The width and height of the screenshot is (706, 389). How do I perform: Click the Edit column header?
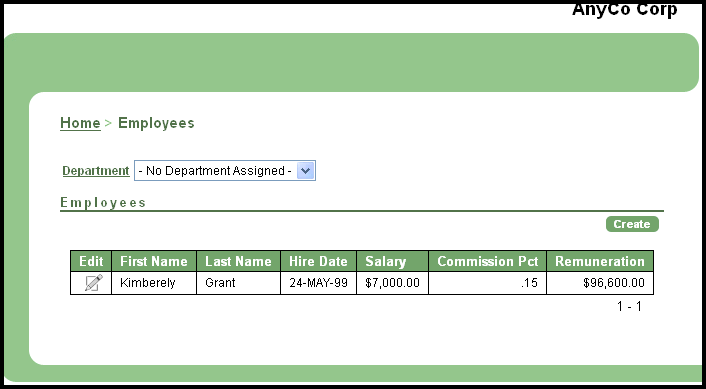(x=91, y=261)
